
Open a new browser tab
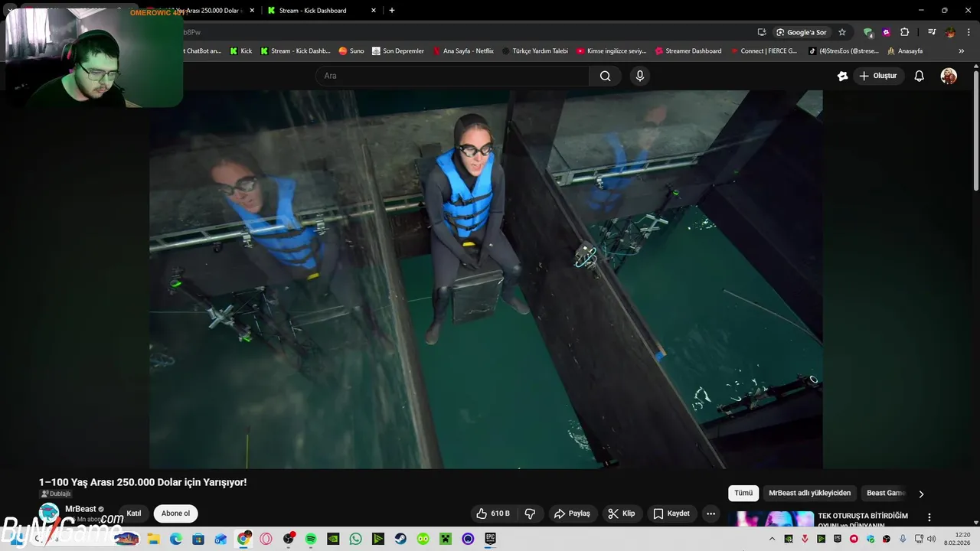(x=392, y=11)
